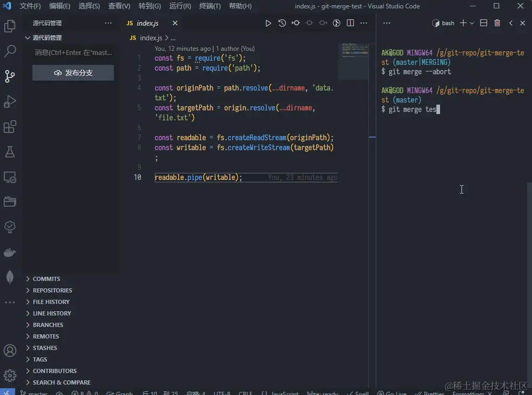Open terminal panel more views ellipsis
The image size is (532, 395).
click(387, 23)
